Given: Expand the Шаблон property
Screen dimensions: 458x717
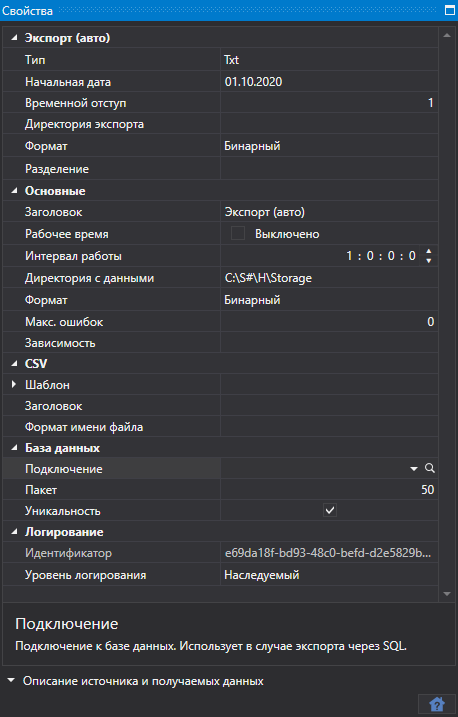Looking at the screenshot, I should [x=14, y=385].
